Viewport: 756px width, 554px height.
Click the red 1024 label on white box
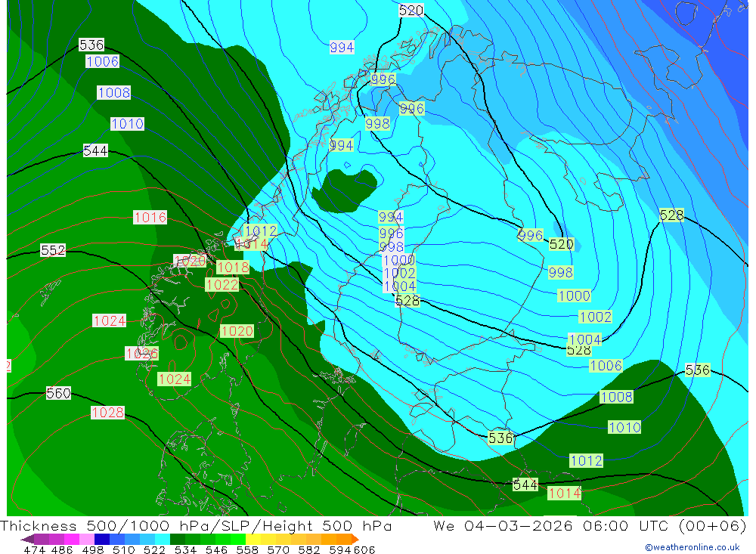tap(110, 320)
